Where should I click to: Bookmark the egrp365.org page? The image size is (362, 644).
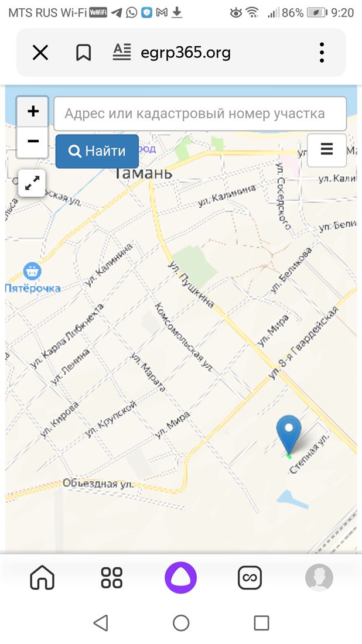[83, 53]
